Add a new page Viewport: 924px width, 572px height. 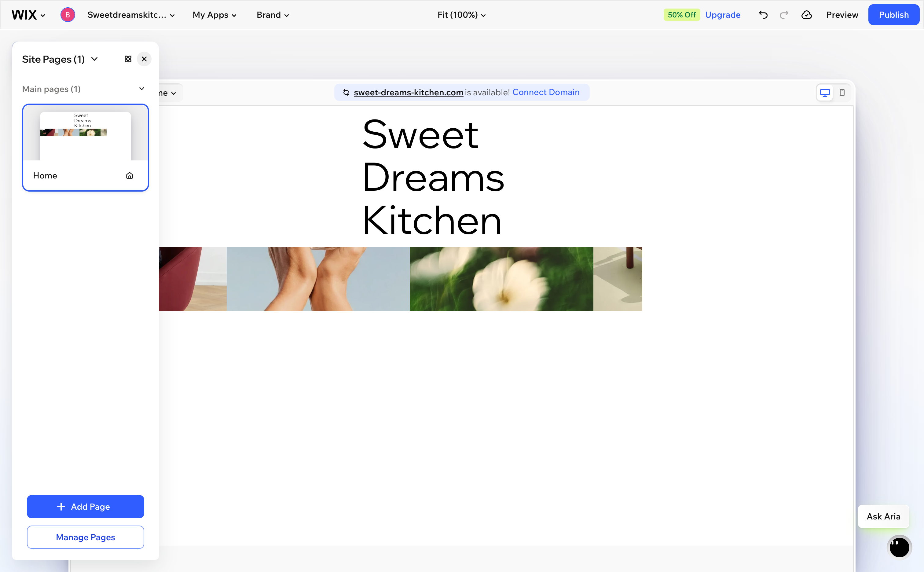86,507
